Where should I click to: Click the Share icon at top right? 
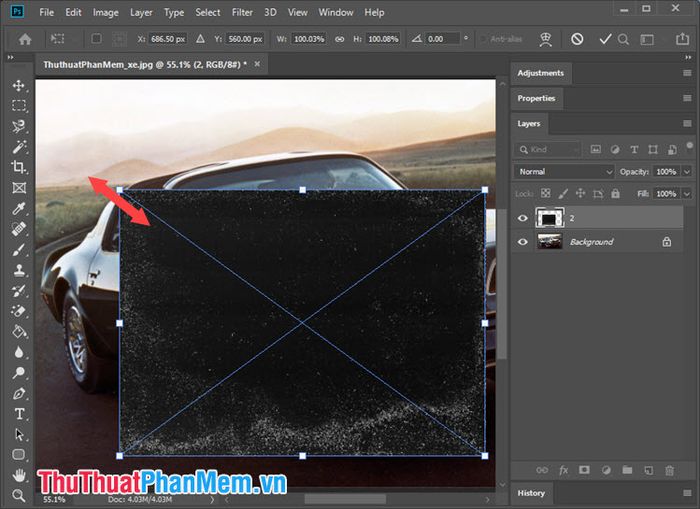pos(683,39)
